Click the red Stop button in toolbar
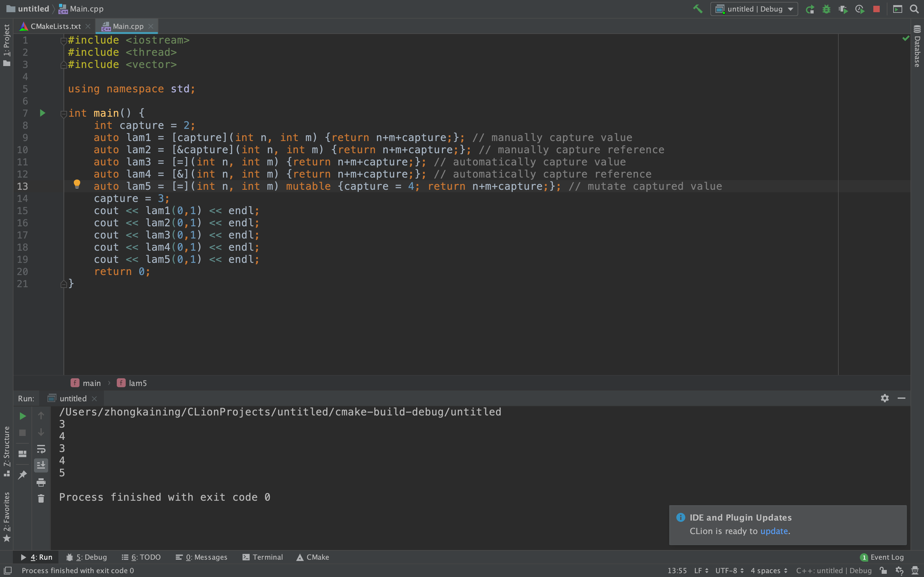 877,9
